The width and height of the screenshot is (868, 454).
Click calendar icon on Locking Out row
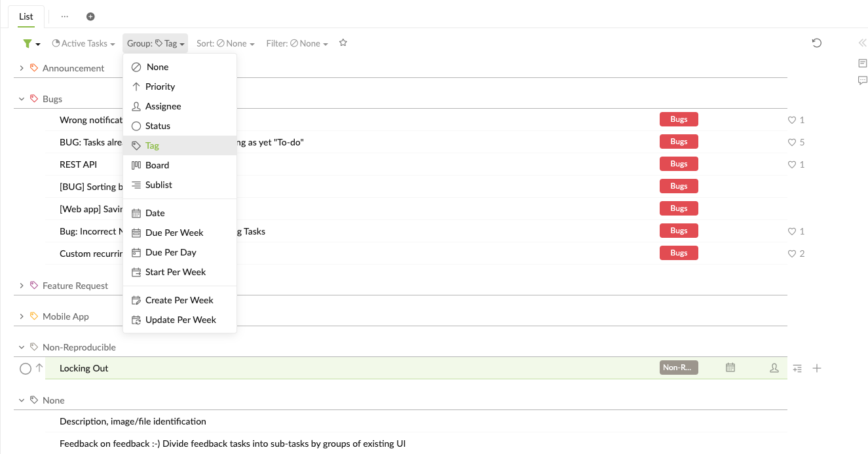(730, 368)
